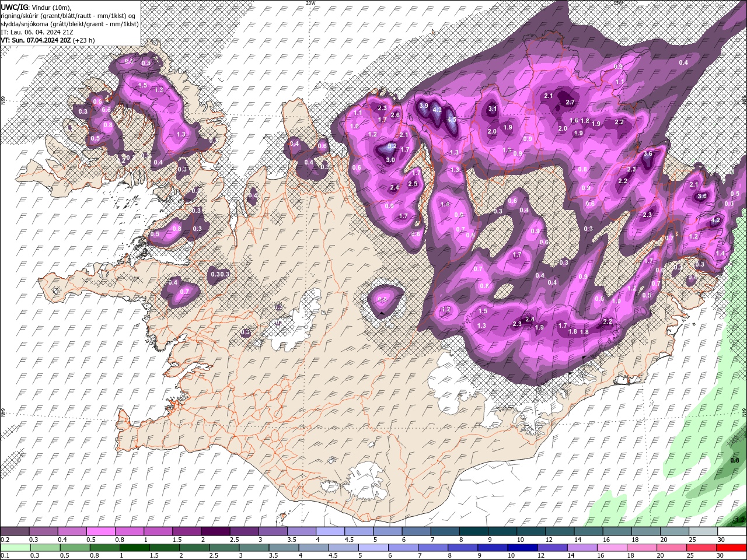Click the "0.2" label under the top legend
Image resolution: width=747 pixels, height=560 pixels.
5,540
